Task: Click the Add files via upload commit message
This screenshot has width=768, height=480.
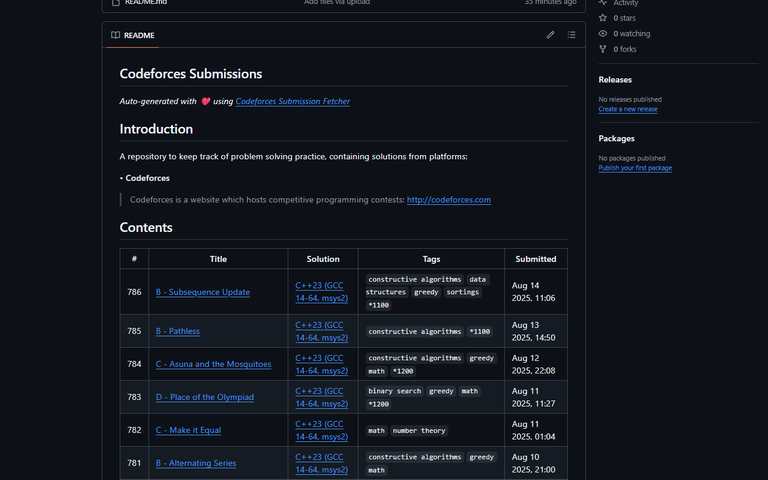Action: coord(337,2)
